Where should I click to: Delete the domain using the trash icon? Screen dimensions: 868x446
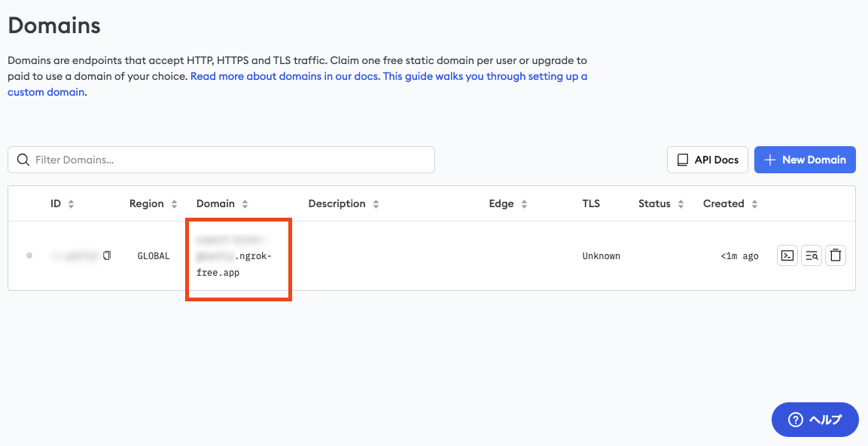(836, 255)
